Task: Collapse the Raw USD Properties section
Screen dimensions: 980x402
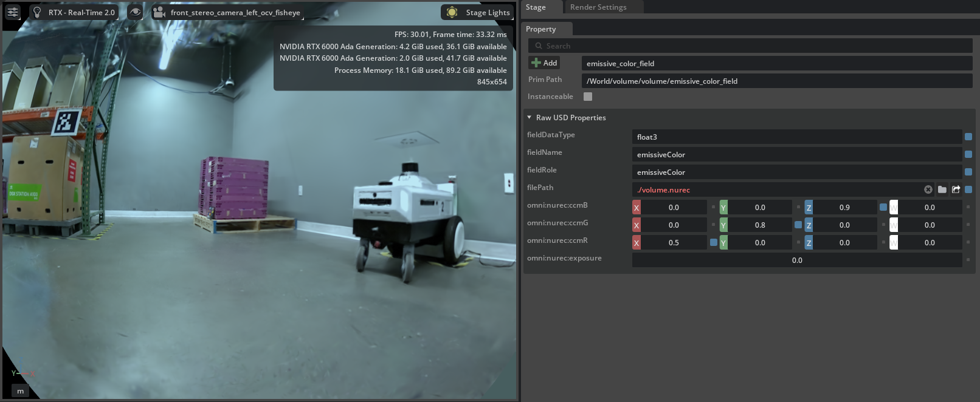Action: click(530, 118)
